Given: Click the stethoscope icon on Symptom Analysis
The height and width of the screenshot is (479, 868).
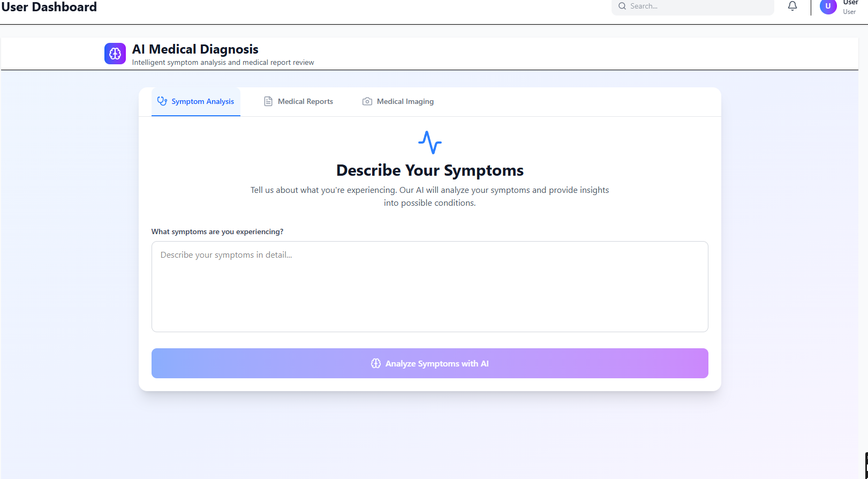Looking at the screenshot, I should pos(162,101).
